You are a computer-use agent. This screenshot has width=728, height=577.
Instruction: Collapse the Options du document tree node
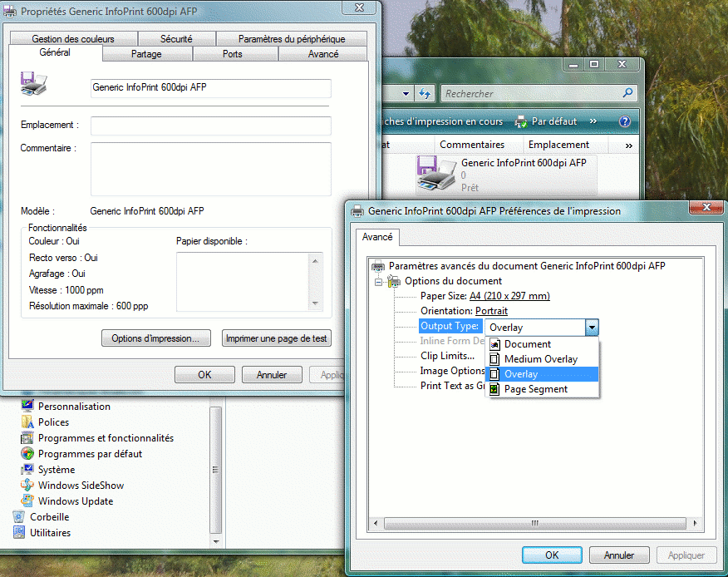pyautogui.click(x=379, y=282)
